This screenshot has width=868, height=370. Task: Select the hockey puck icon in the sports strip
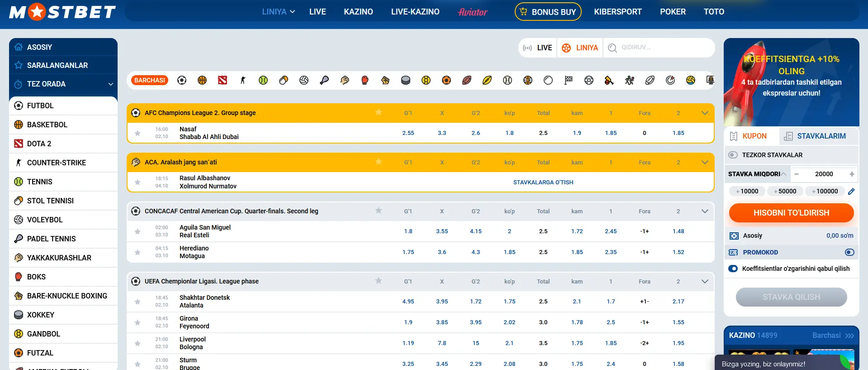406,80
